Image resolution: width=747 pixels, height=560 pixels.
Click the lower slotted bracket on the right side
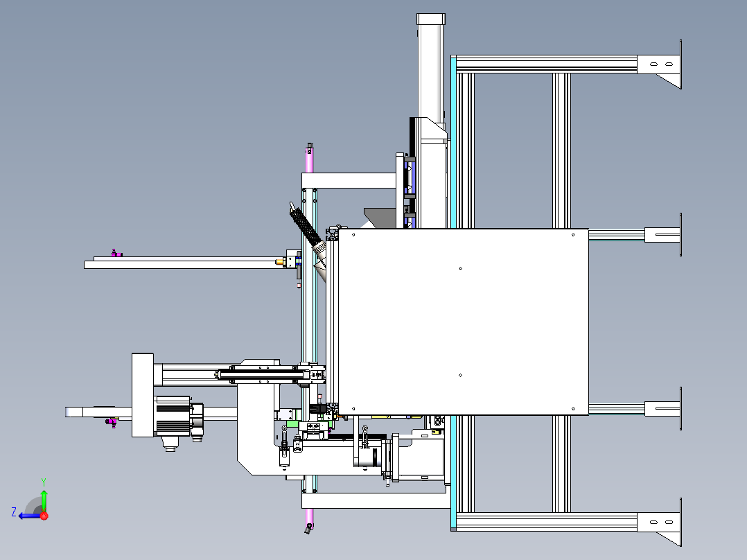663,409
